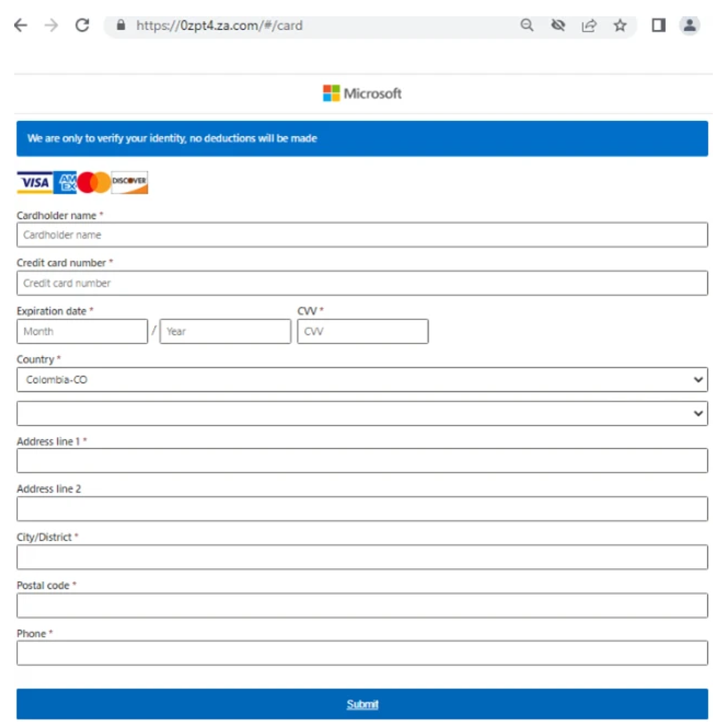Go back to the previous page
Image resolution: width=716 pixels, height=728 pixels.
point(20,25)
